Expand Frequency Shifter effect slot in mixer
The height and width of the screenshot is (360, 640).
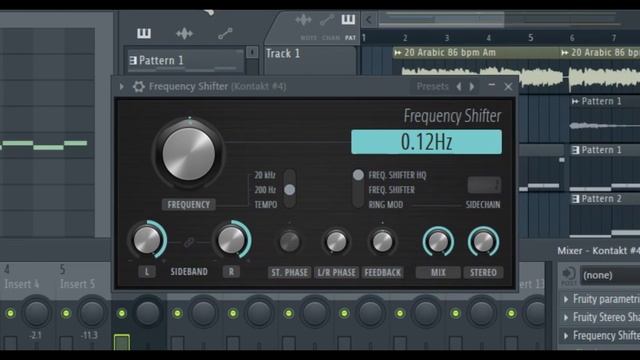[x=566, y=336]
